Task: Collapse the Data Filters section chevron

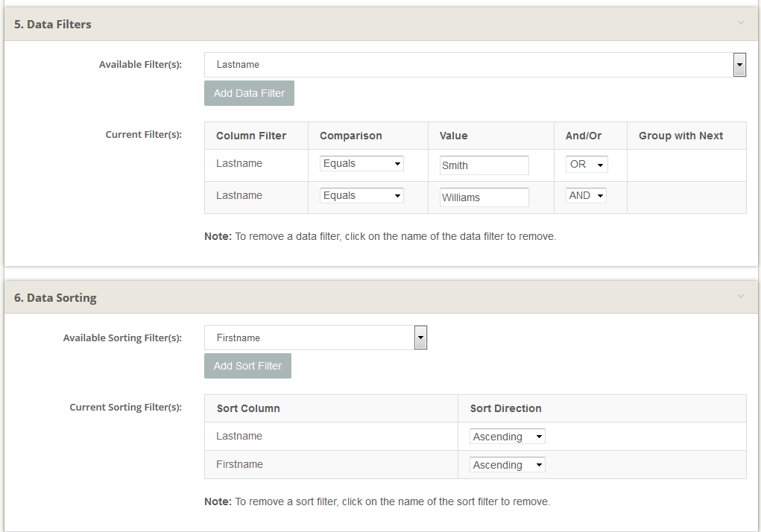Action: point(740,23)
